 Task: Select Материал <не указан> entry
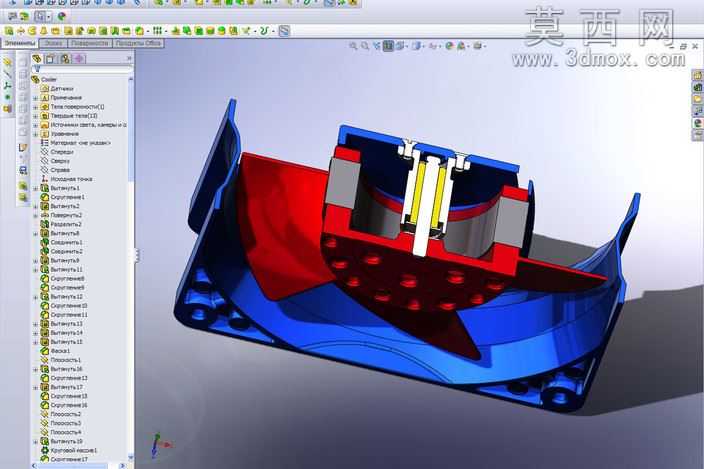click(x=75, y=143)
